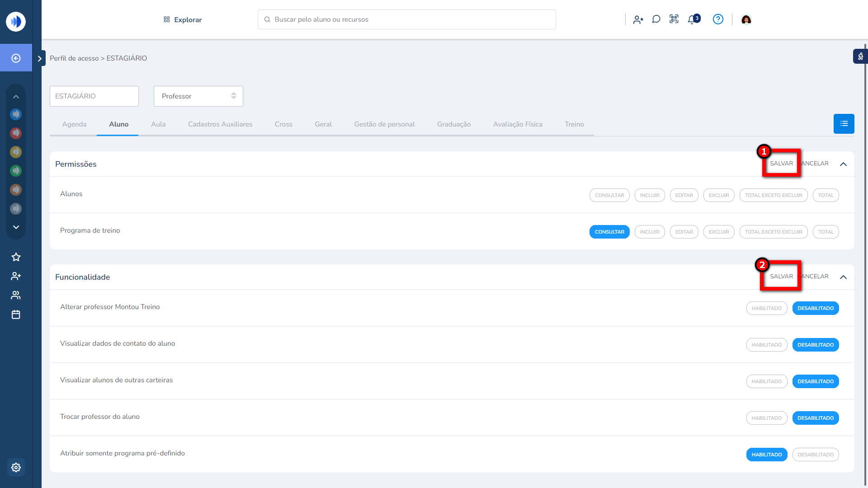Click the help question mark icon

pyautogui.click(x=718, y=19)
